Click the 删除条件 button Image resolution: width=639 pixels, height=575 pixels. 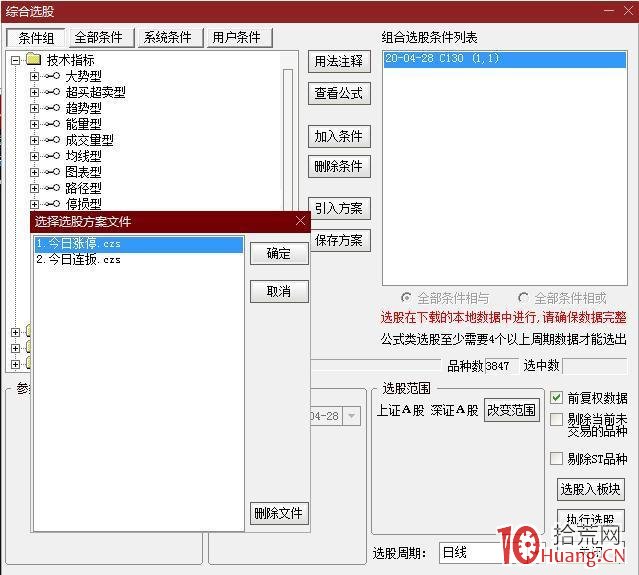(x=339, y=166)
